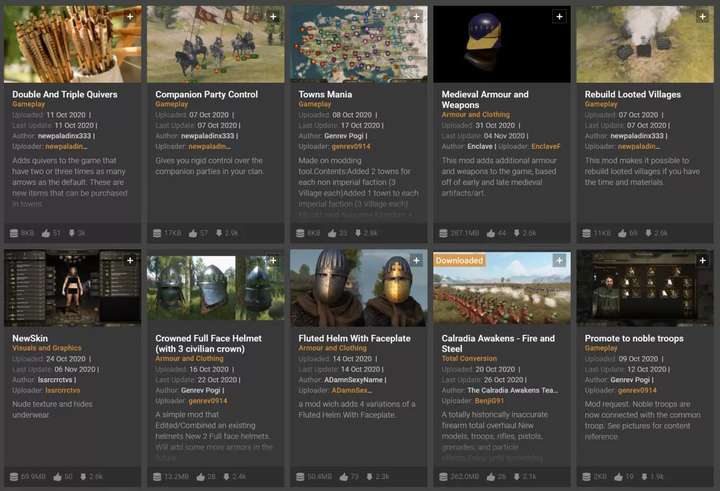Click thumbs-up icon on Towns Mania card
720x491 pixels.
click(x=332, y=233)
